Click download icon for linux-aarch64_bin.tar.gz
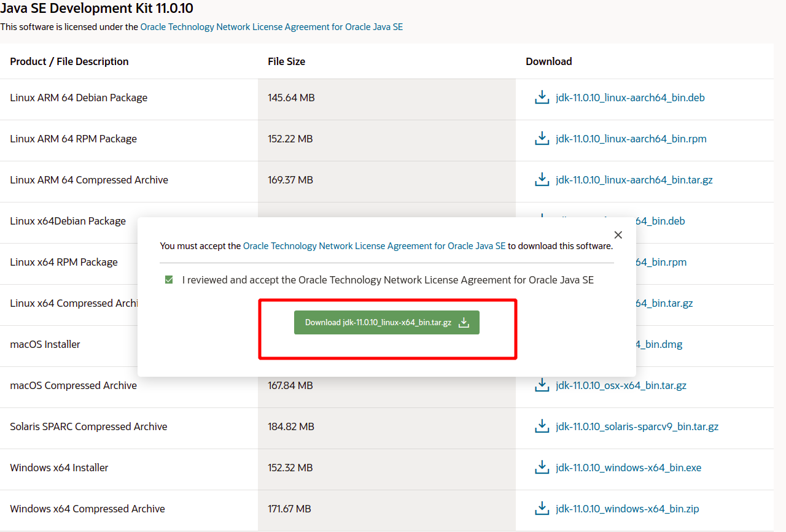The image size is (786, 532). click(x=542, y=180)
